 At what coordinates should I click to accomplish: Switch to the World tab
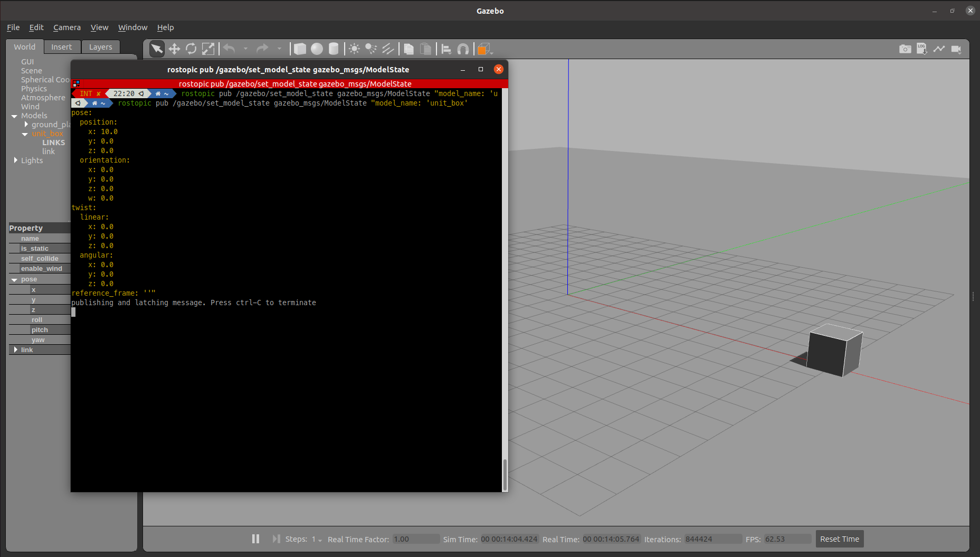[x=25, y=47]
